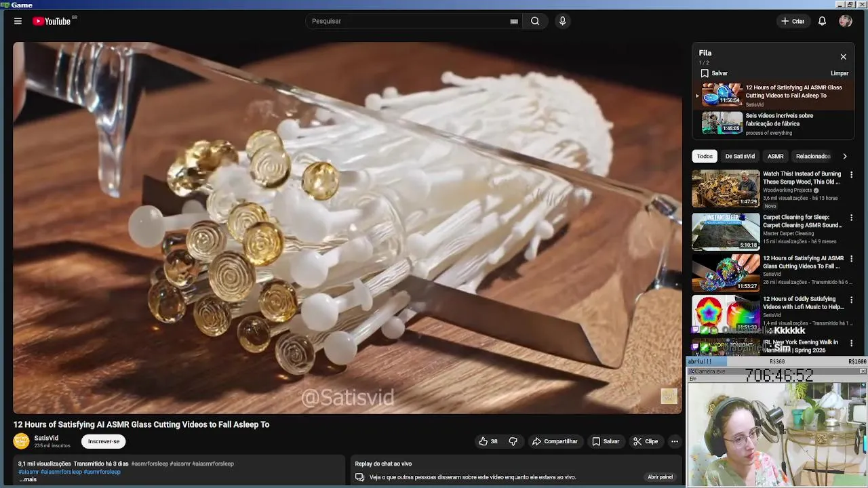Open the Master Carpet Cleaning channel name
This screenshot has width=868, height=488.
click(x=788, y=233)
